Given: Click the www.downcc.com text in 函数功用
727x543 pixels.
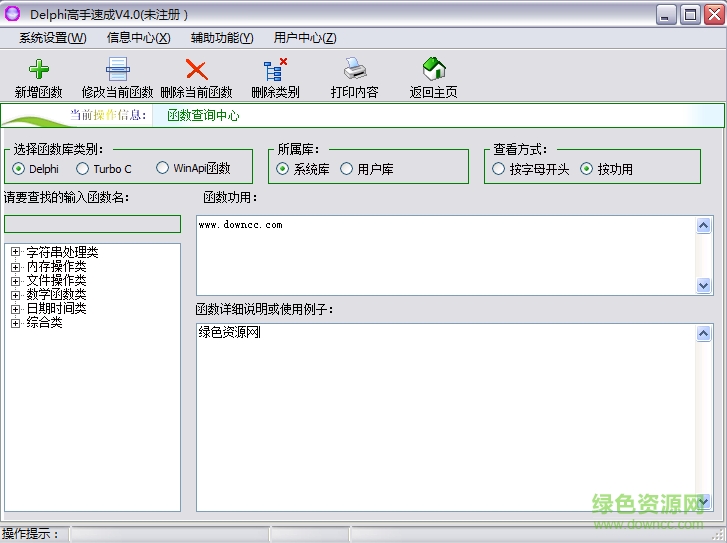Looking at the screenshot, I should (241, 225).
